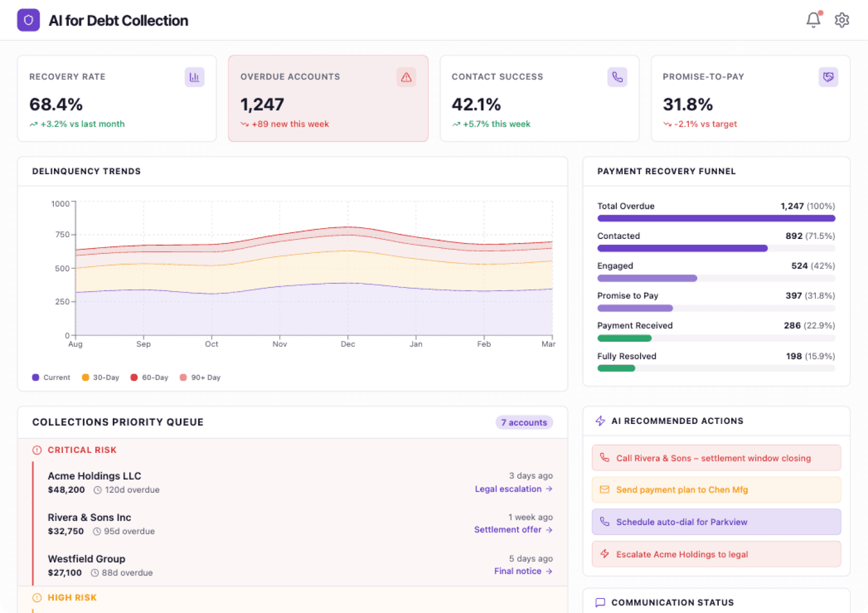Open Legal escalation for Acme Holdings LLC
The height and width of the screenshot is (613, 868).
point(513,489)
